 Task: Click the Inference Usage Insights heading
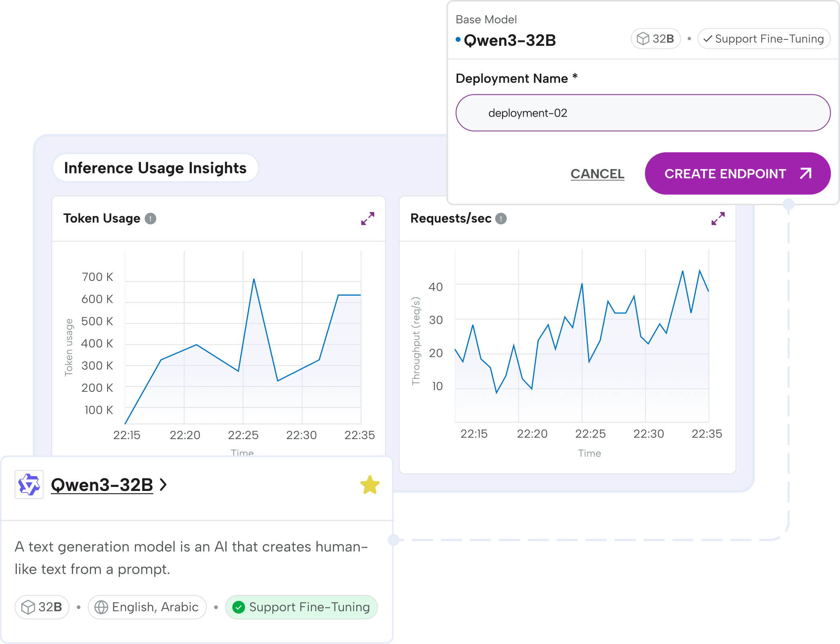pos(155,168)
